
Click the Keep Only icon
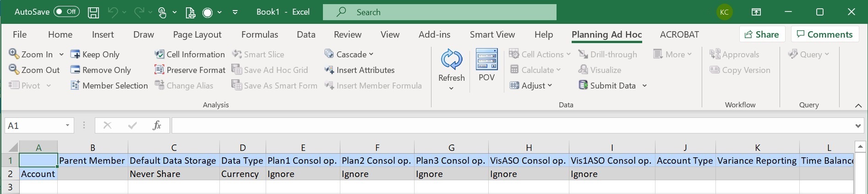[75, 54]
